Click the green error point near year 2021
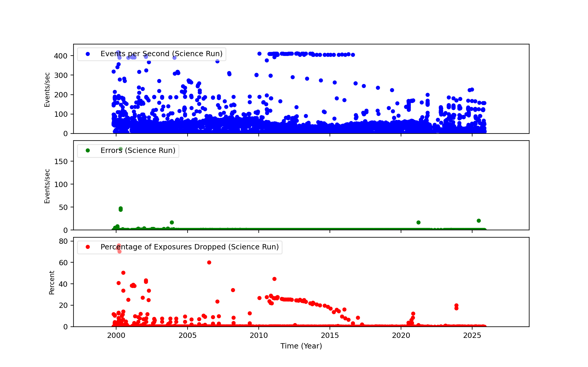Image resolution: width=588 pixels, height=367 pixels. click(x=418, y=222)
